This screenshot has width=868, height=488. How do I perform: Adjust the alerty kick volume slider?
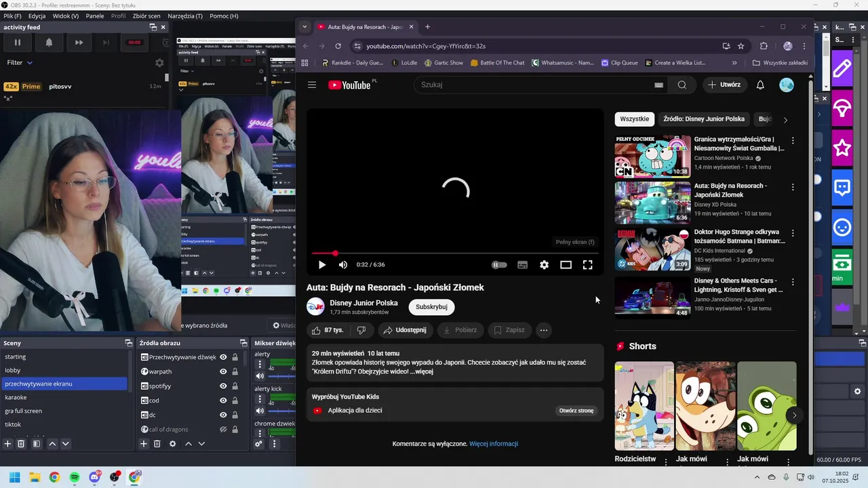point(281,410)
